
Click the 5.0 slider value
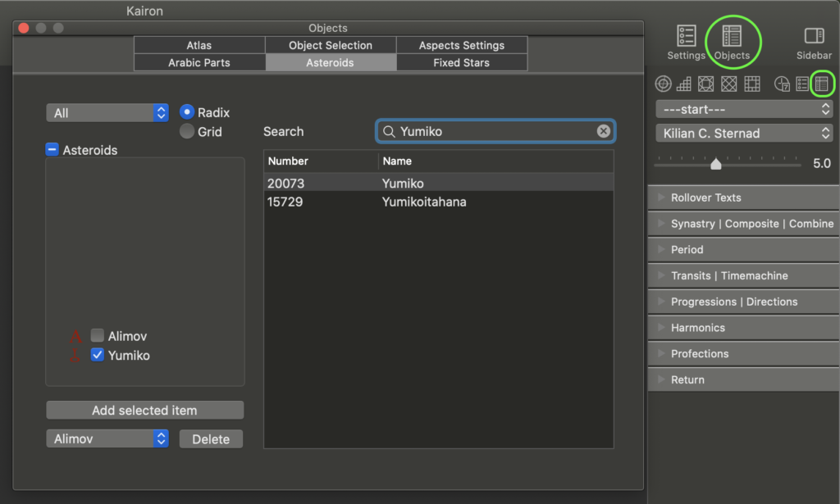coord(822,163)
